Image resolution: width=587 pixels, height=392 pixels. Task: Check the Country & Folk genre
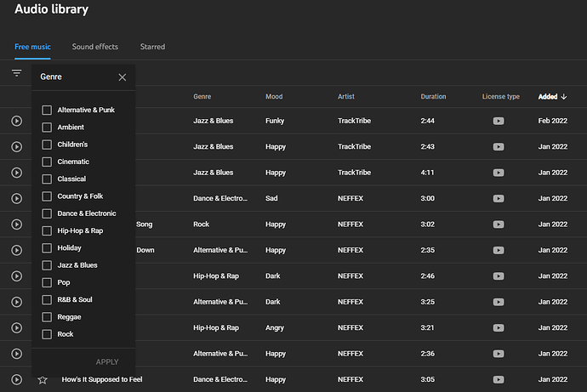point(47,196)
